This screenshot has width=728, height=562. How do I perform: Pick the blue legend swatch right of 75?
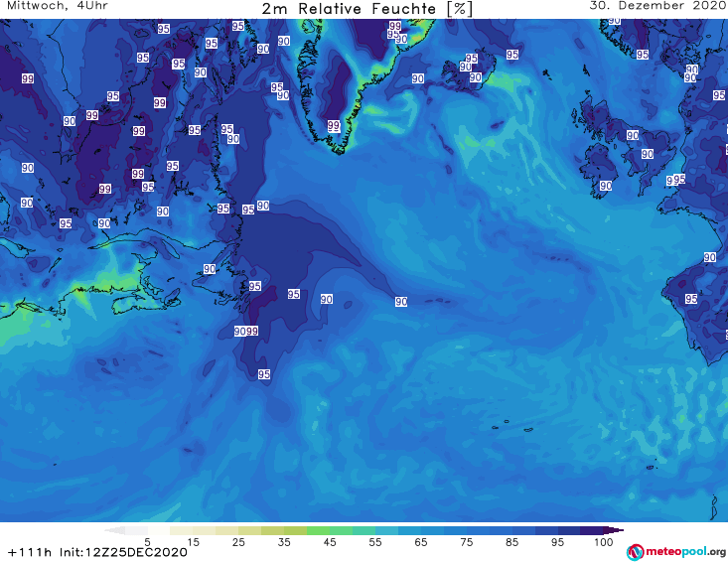coord(478,530)
